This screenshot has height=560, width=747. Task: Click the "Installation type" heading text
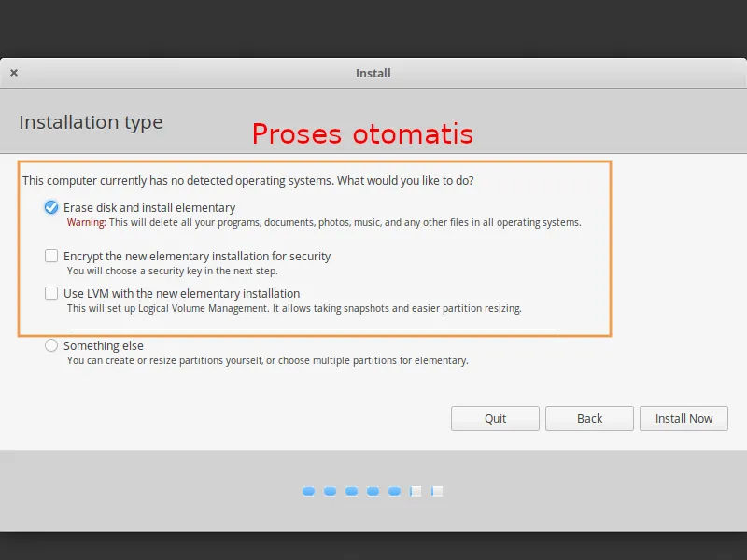(x=91, y=122)
